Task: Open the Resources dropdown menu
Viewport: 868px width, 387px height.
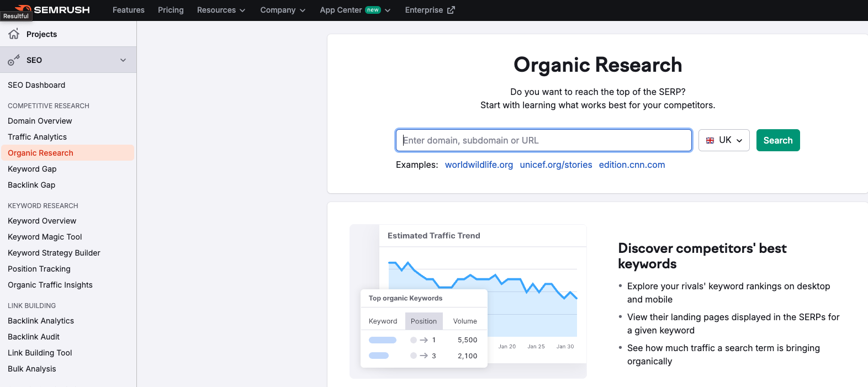Action: (x=221, y=10)
